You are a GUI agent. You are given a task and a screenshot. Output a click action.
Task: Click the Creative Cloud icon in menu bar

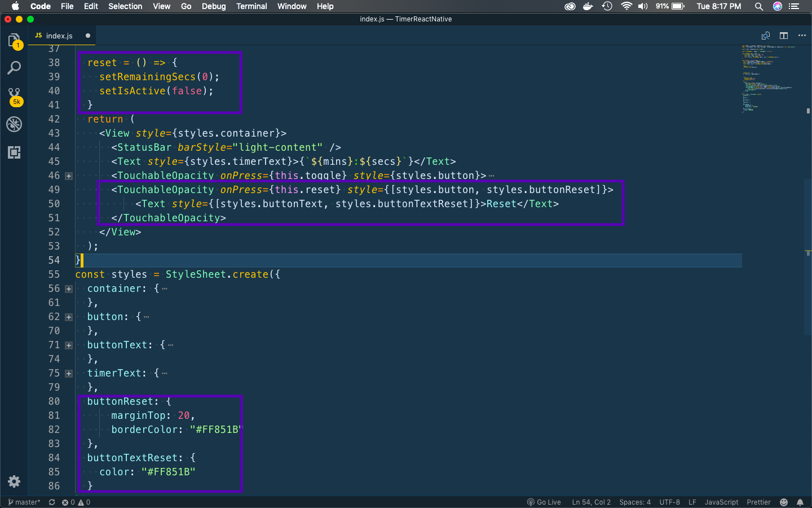[x=570, y=6]
